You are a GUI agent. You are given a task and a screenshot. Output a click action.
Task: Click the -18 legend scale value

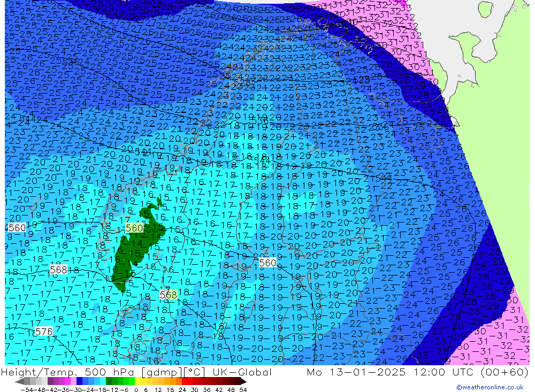[x=100, y=390]
